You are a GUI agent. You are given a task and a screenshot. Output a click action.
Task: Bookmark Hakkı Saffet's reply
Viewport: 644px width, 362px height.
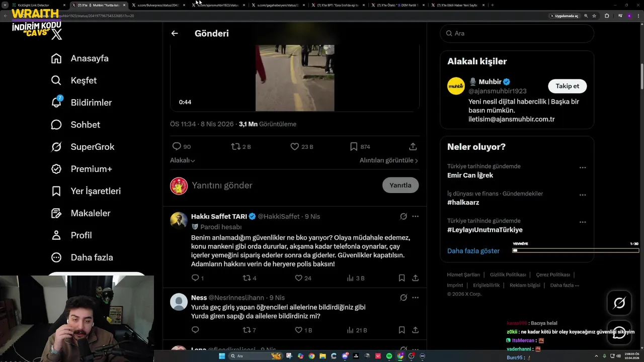401,278
